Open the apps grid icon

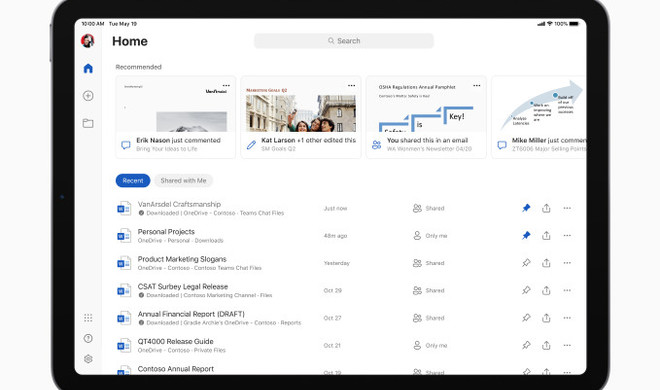click(x=88, y=318)
